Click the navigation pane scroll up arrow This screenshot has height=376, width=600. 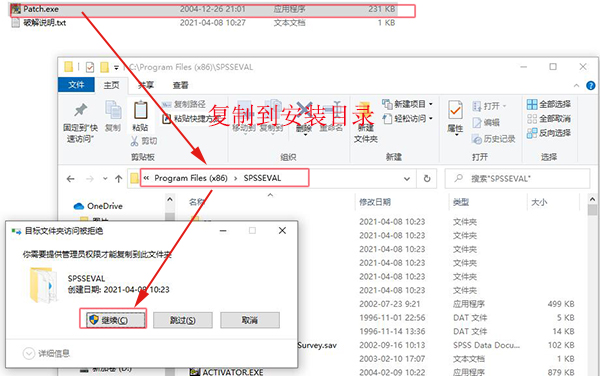(170, 200)
